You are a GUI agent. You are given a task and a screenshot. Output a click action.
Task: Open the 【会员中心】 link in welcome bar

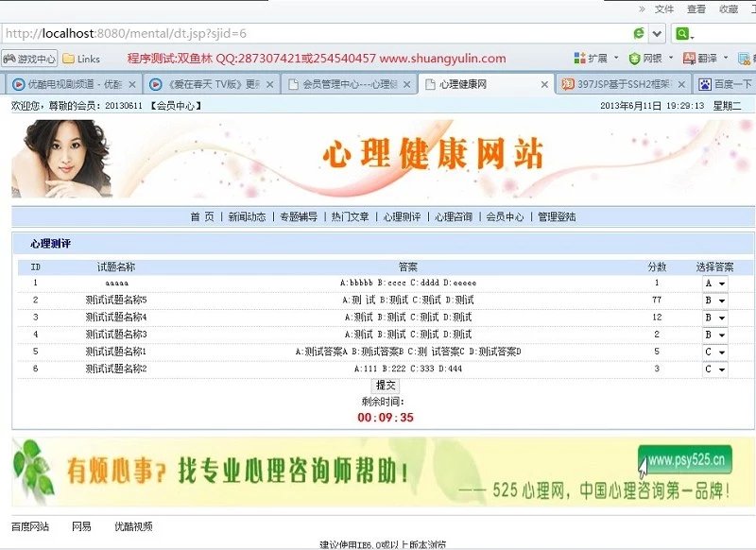pos(176,106)
